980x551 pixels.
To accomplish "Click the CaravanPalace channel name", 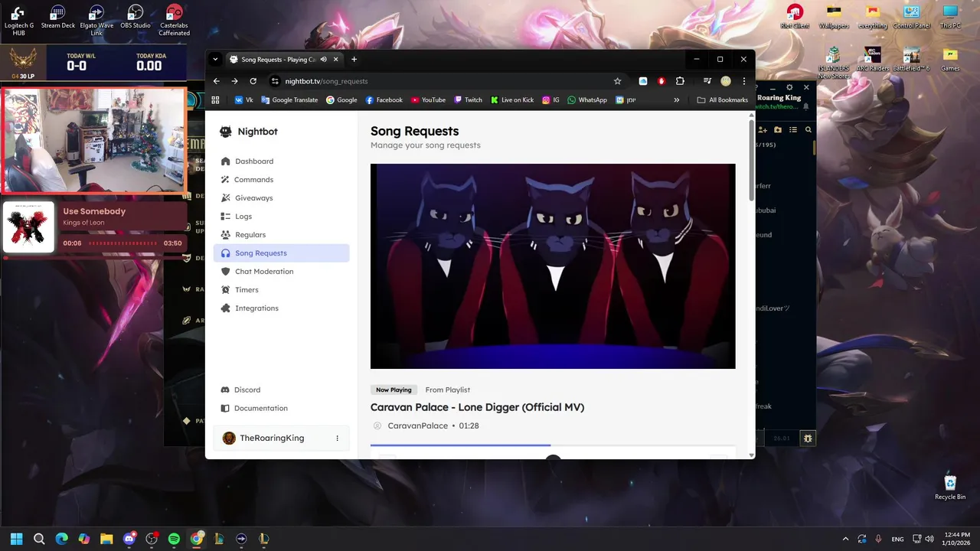I will [x=417, y=425].
